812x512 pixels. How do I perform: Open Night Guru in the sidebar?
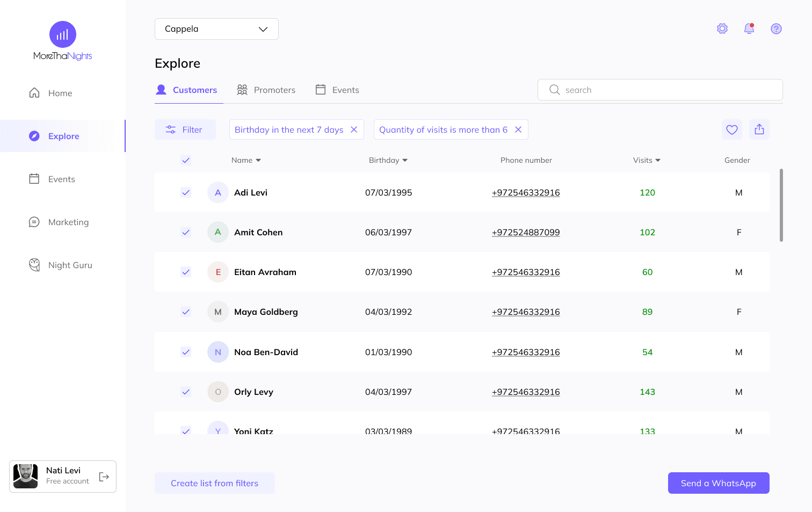(60, 265)
